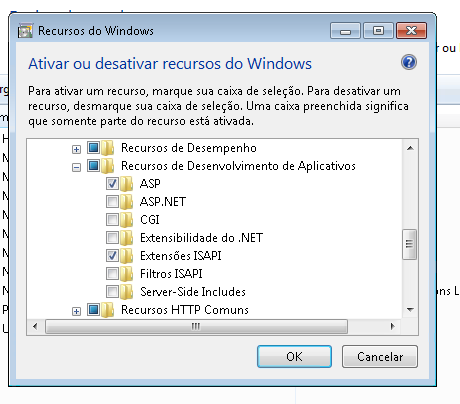Viewport: 460px width, 404px height.
Task: Uncheck the ASP checkbox
Action: click(112, 183)
